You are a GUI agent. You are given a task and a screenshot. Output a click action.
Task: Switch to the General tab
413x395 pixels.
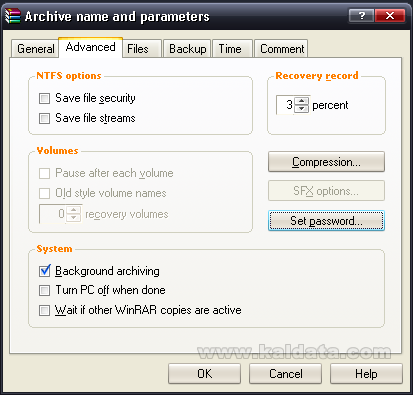pyautogui.click(x=35, y=49)
